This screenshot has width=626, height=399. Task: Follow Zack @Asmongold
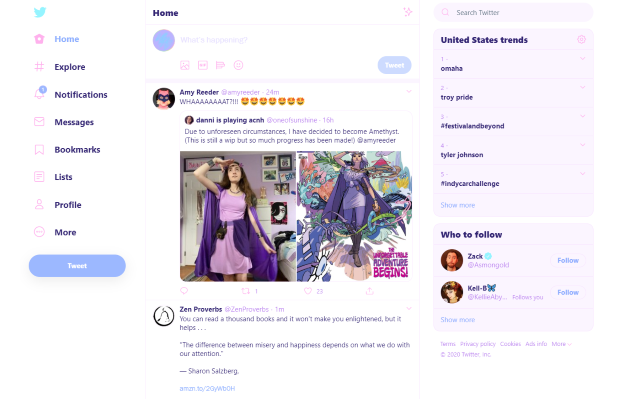click(568, 260)
